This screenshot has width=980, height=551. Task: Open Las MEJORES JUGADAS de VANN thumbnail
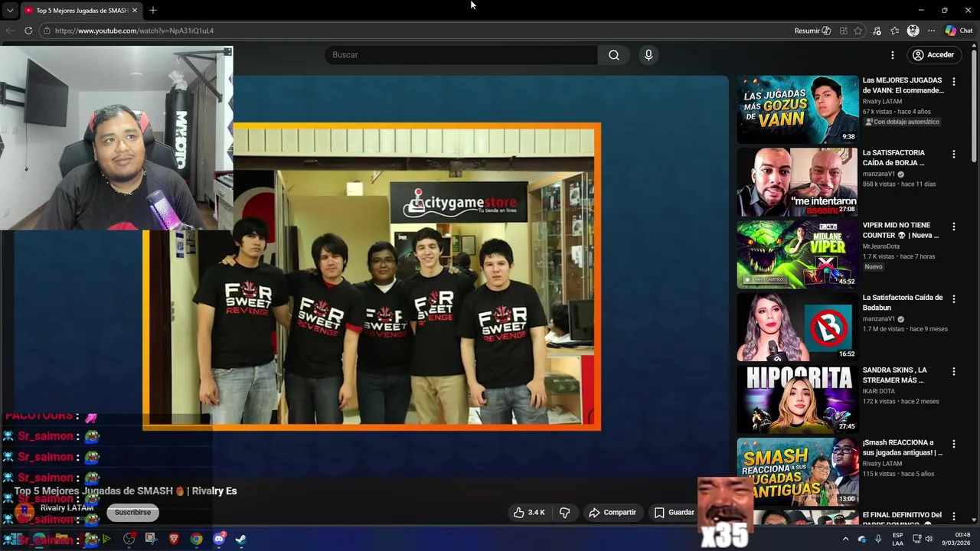tap(798, 109)
